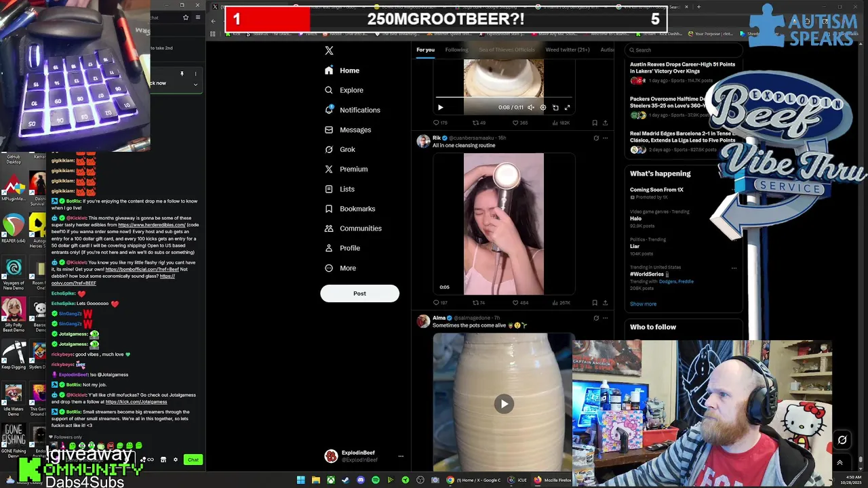
Task: Open the shop icon in chat bar
Action: tap(163, 460)
